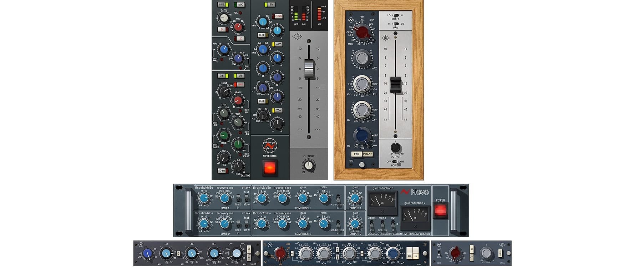Screen dimensions: 644x268
Task: Click the gain reduction 1 meter
Action: (x=382, y=203)
